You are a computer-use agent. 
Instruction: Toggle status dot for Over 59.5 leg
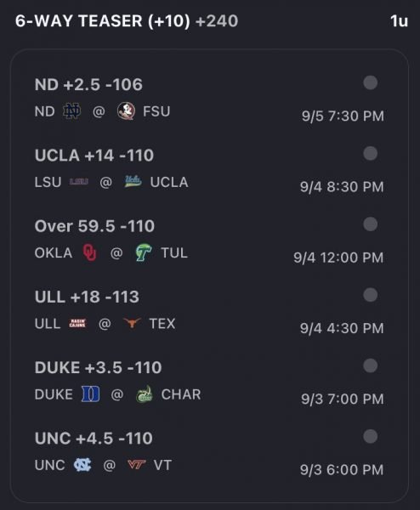click(x=370, y=224)
